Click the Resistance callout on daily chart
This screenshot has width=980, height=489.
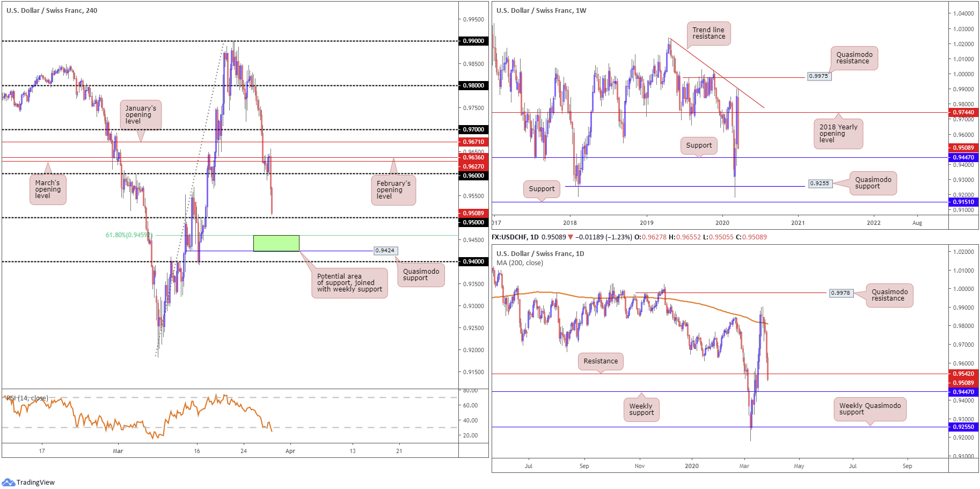(x=601, y=361)
